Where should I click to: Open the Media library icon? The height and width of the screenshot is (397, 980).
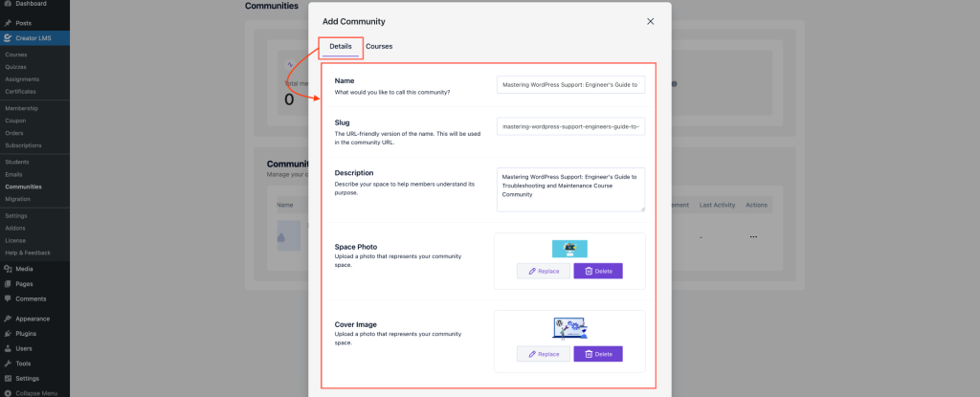(x=8, y=269)
